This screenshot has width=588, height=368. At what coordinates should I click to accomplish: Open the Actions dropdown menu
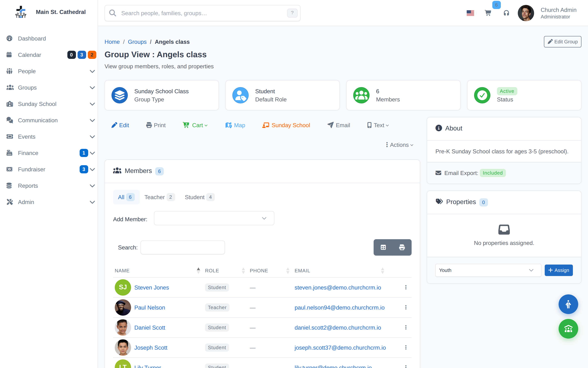coord(400,145)
